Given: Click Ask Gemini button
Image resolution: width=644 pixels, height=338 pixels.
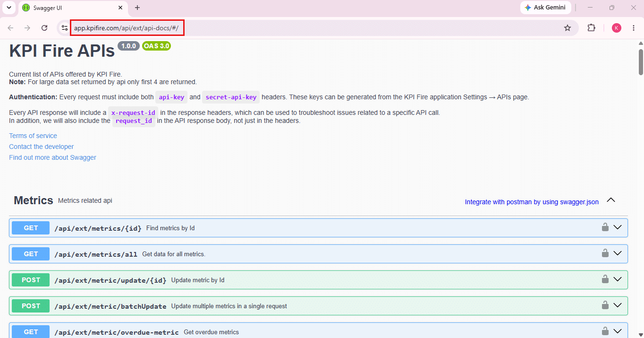Looking at the screenshot, I should pos(545,8).
